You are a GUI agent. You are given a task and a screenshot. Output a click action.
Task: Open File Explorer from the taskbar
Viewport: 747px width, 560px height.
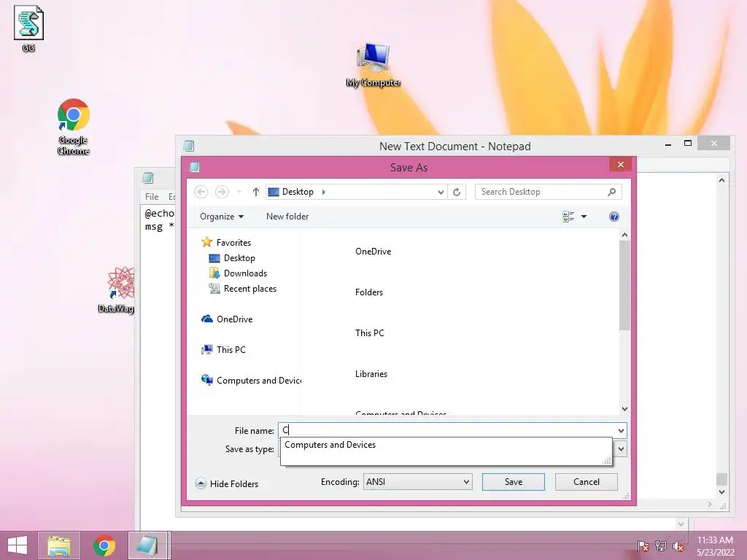59,545
